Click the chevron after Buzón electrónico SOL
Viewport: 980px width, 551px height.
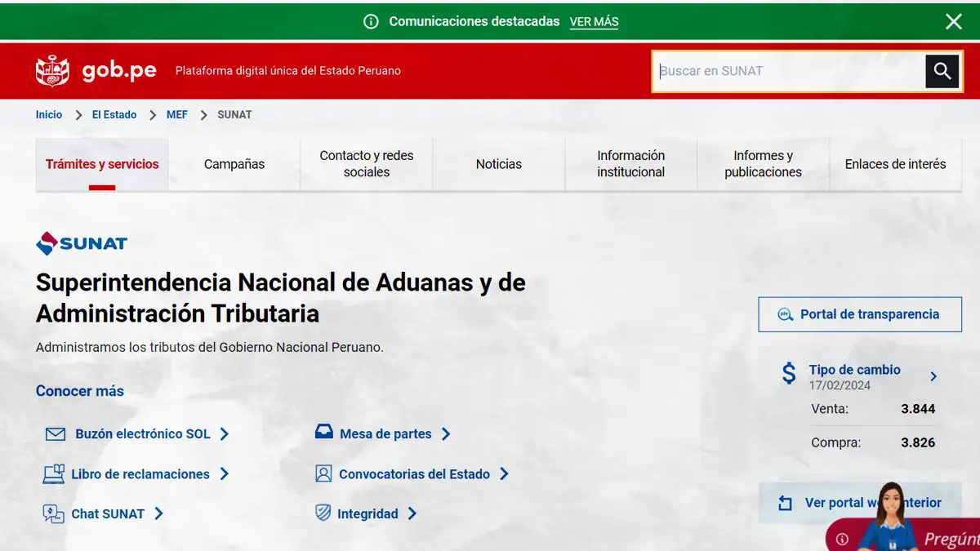coord(225,434)
